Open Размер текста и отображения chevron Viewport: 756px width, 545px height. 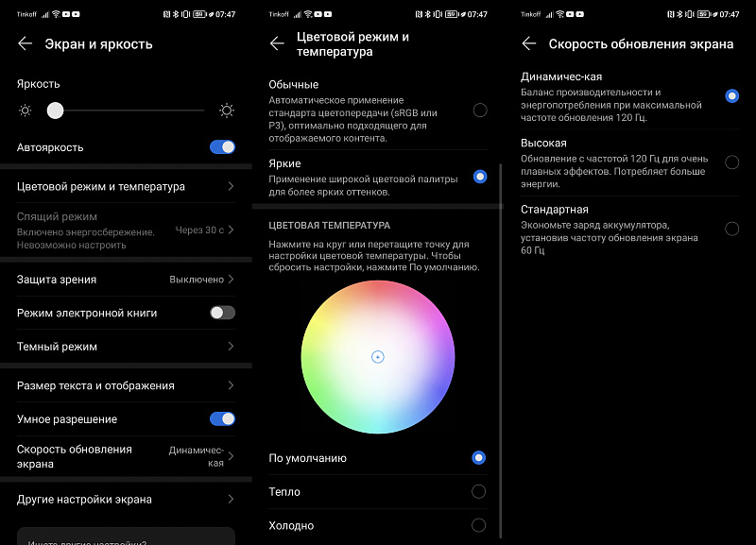231,385
